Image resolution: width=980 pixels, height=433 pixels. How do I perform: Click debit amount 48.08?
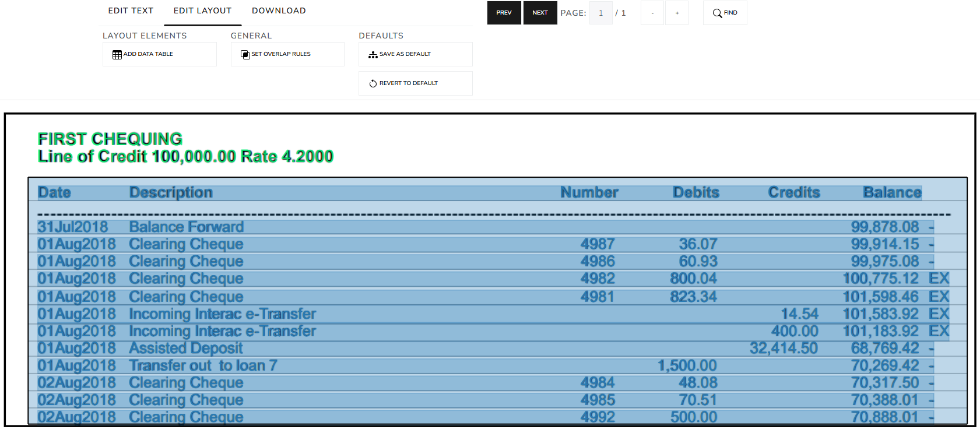click(698, 383)
